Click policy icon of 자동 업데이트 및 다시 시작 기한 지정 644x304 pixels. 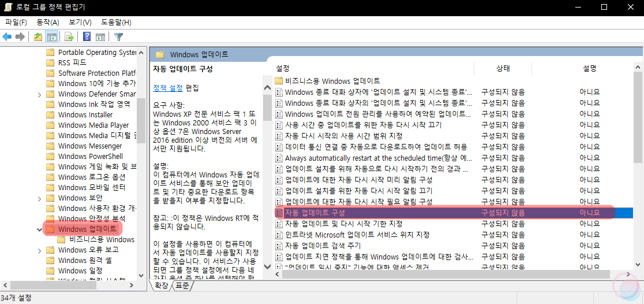pos(279,224)
